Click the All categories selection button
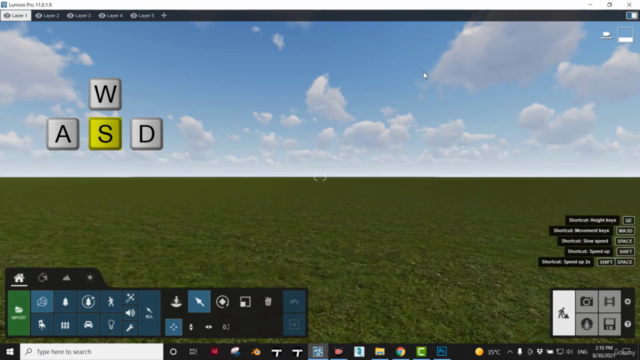 point(149,313)
